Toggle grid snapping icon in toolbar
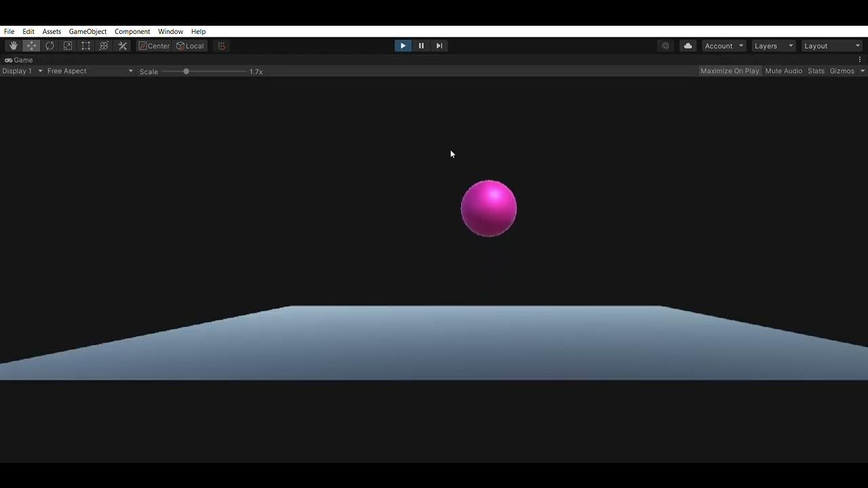The height and width of the screenshot is (488, 868). click(x=221, y=45)
